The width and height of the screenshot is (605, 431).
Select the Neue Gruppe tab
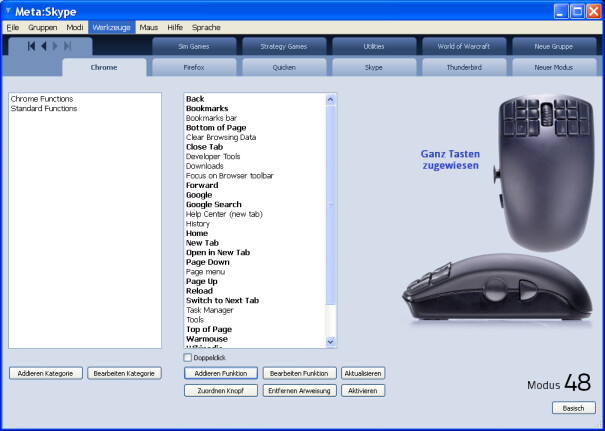[554, 46]
